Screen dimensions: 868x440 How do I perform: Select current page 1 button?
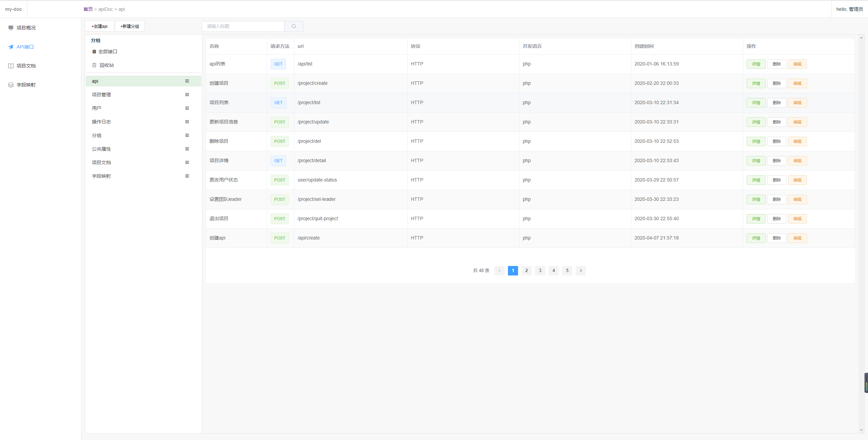[x=513, y=270]
